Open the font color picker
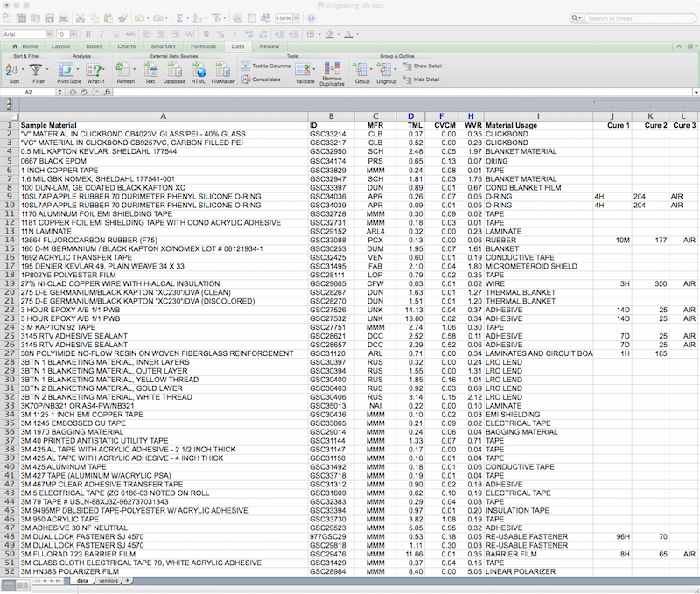Screen dimensions: 700x594 (x=348, y=34)
